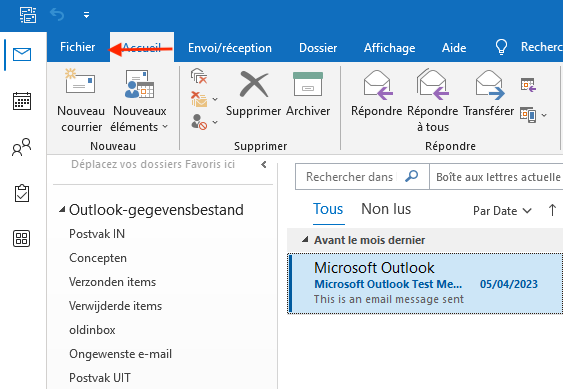The height and width of the screenshot is (389, 563).
Task: Open the Calendar view in sidebar
Action: [x=22, y=101]
